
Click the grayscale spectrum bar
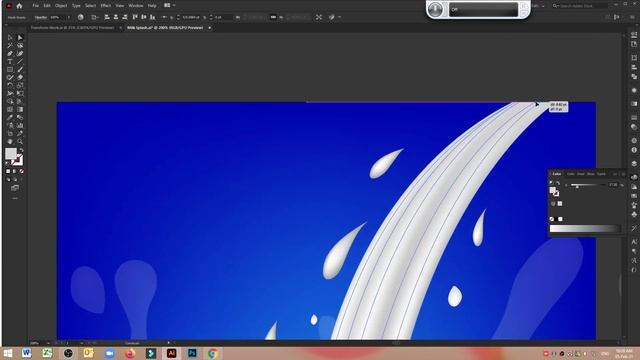pyautogui.click(x=585, y=229)
